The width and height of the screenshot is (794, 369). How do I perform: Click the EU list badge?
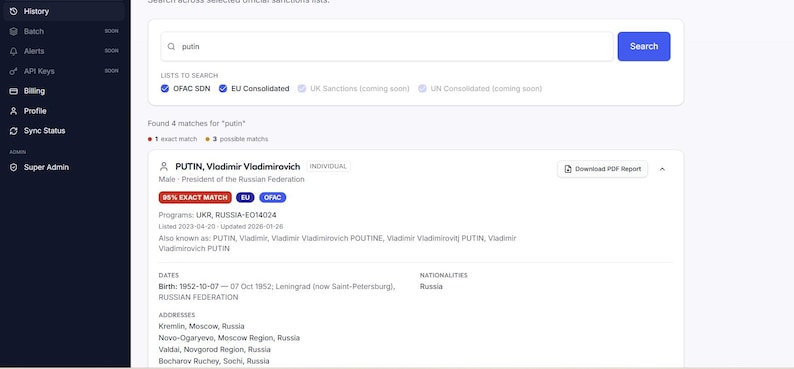point(245,197)
